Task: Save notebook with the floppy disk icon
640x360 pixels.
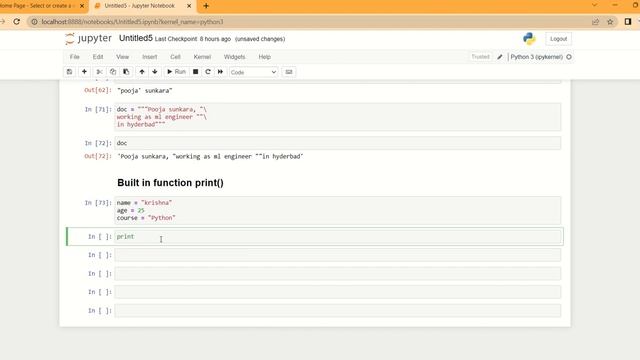Action: click(69, 72)
